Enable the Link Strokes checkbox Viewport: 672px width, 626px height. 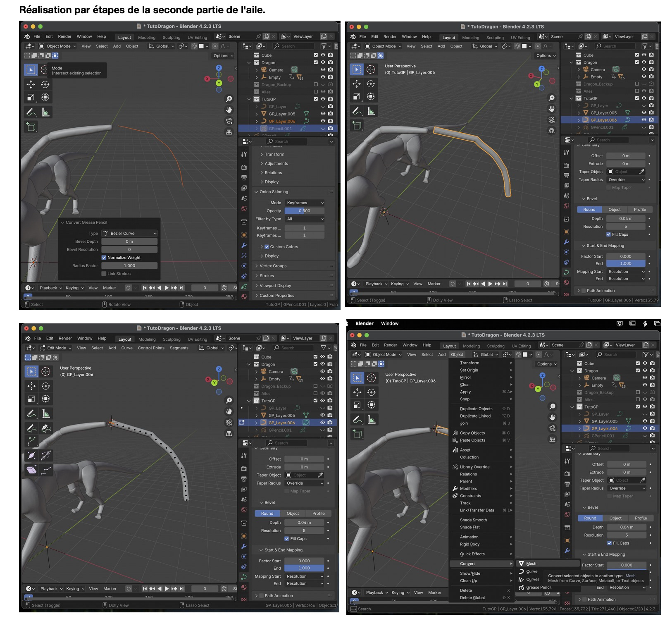tap(104, 274)
